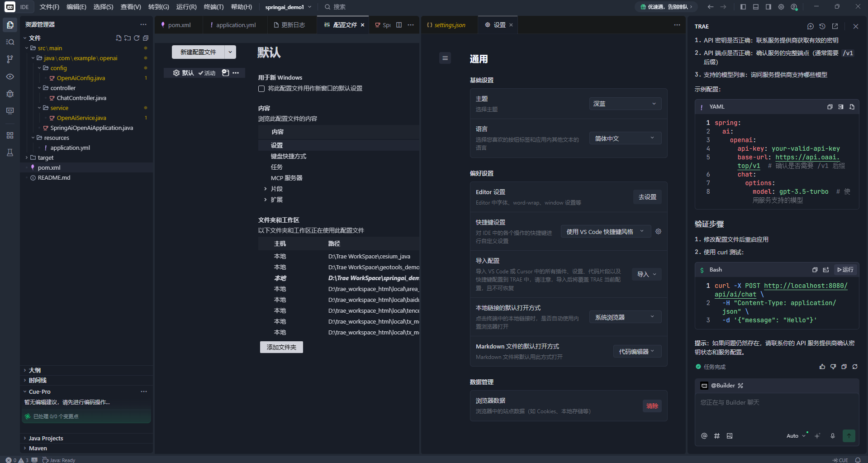Toggle the bottom panel layout icon
Viewport: 868px width, 463px height.
756,7
